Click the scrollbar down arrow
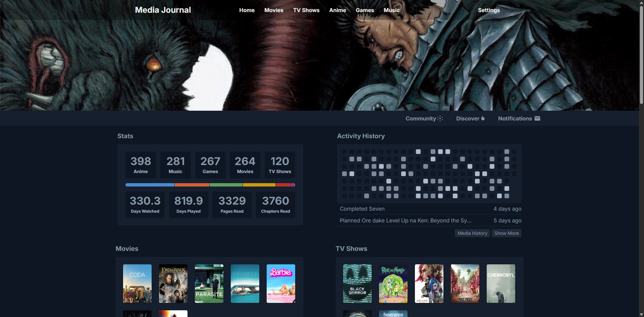 coord(641,315)
